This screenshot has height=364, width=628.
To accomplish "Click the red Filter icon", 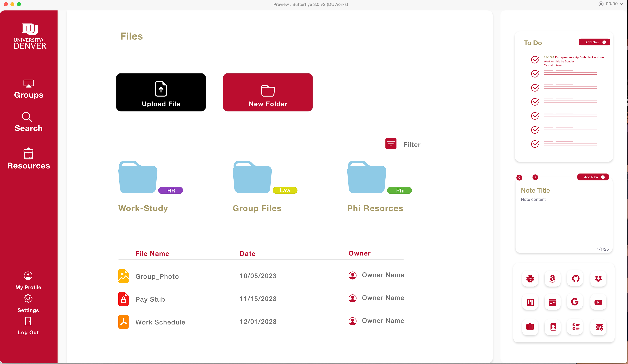I will click(391, 144).
